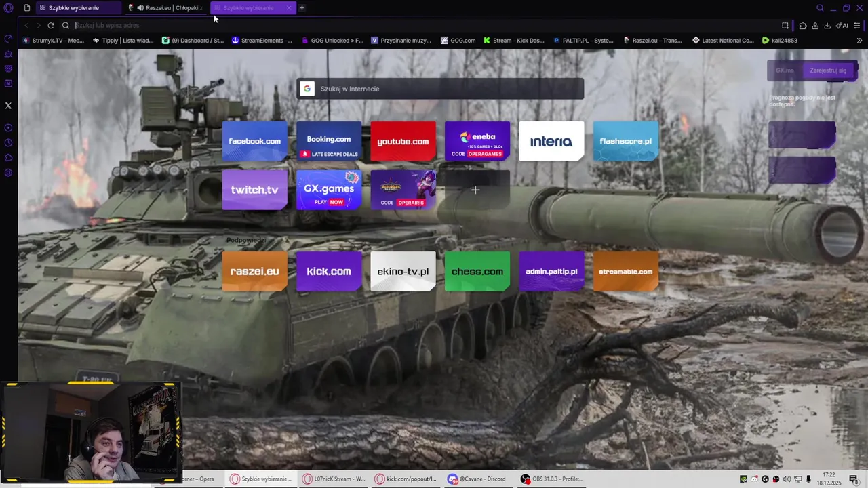
Task: Open the downloads icon in the toolbar
Action: tap(827, 26)
